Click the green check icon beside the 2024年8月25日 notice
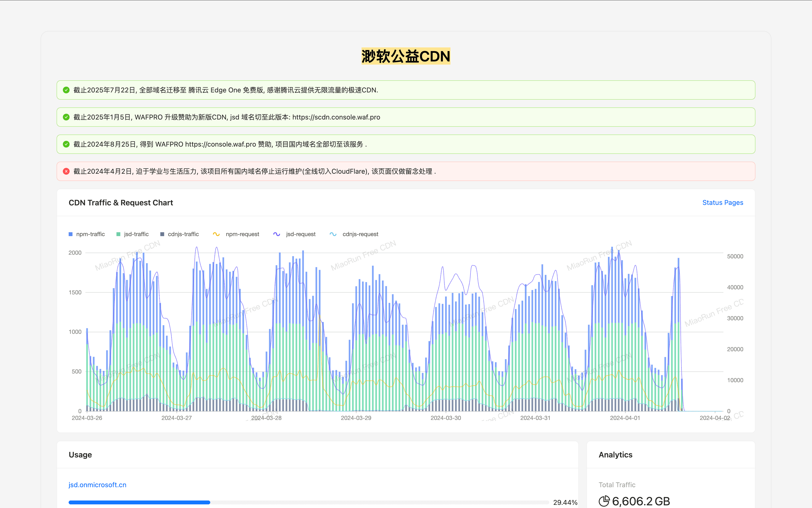Screen dimensions: 812x508 [66, 144]
